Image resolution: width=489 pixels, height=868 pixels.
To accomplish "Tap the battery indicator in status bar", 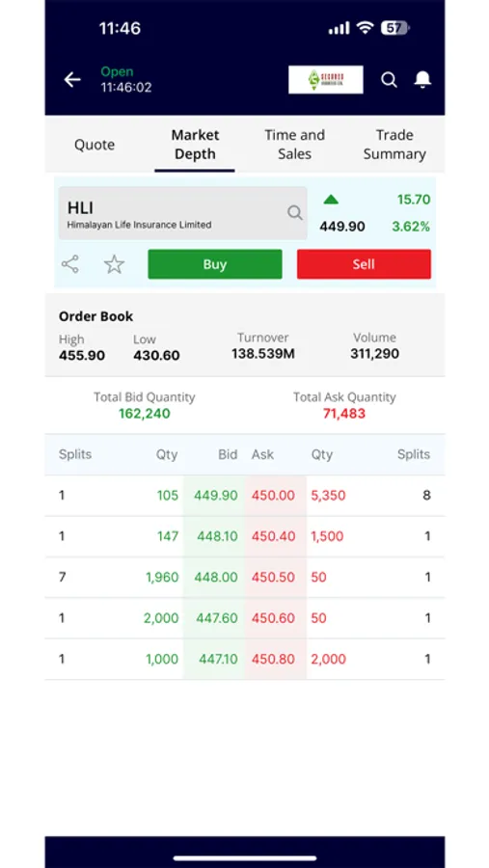I will (394, 28).
